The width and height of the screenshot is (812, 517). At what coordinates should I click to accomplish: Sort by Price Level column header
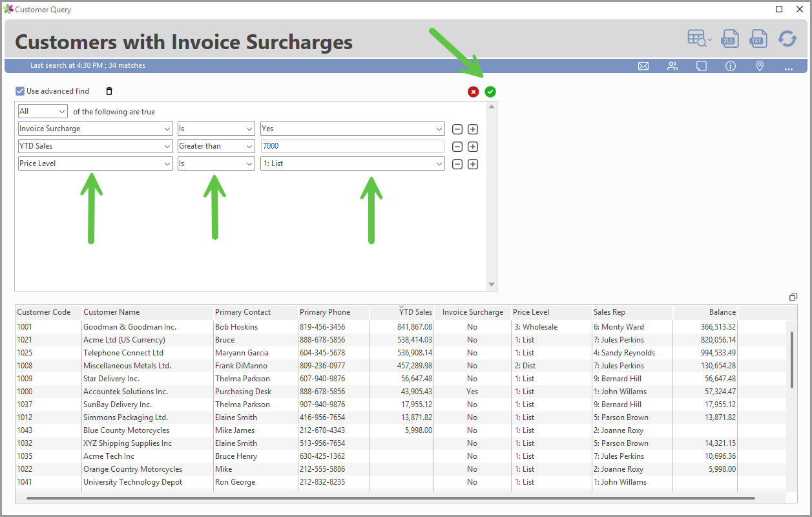tap(551, 312)
